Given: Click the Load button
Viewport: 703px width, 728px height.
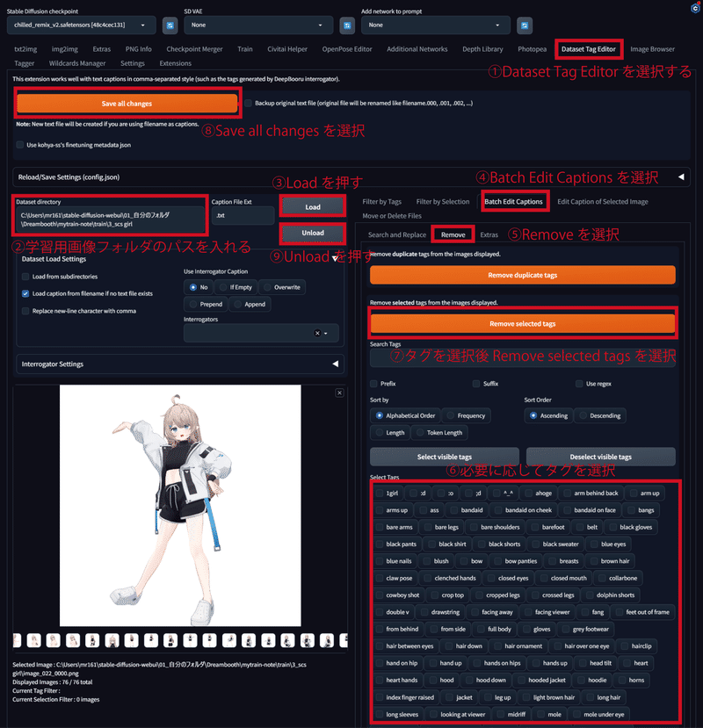Looking at the screenshot, I should tap(313, 206).
